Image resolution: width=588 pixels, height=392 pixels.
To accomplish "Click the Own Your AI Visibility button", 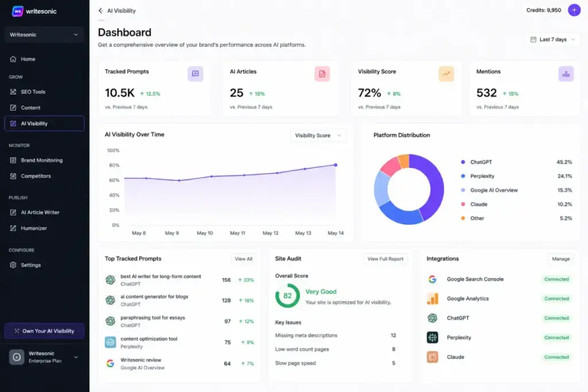I will [44, 331].
